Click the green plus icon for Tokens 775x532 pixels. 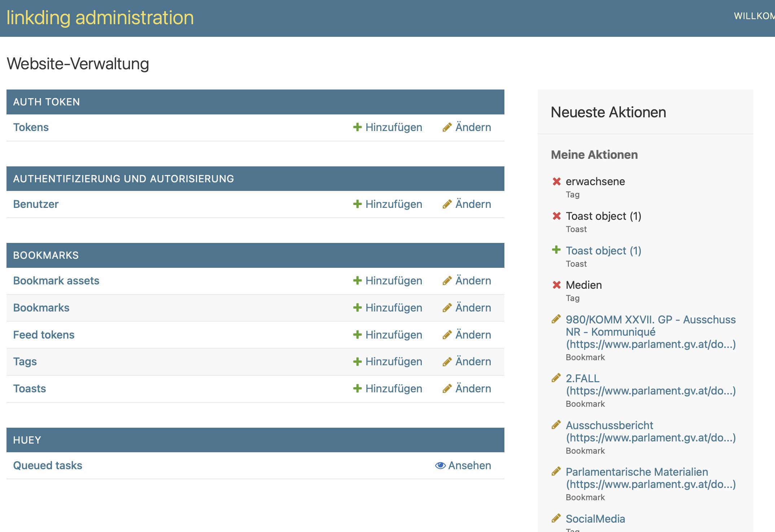(x=357, y=127)
